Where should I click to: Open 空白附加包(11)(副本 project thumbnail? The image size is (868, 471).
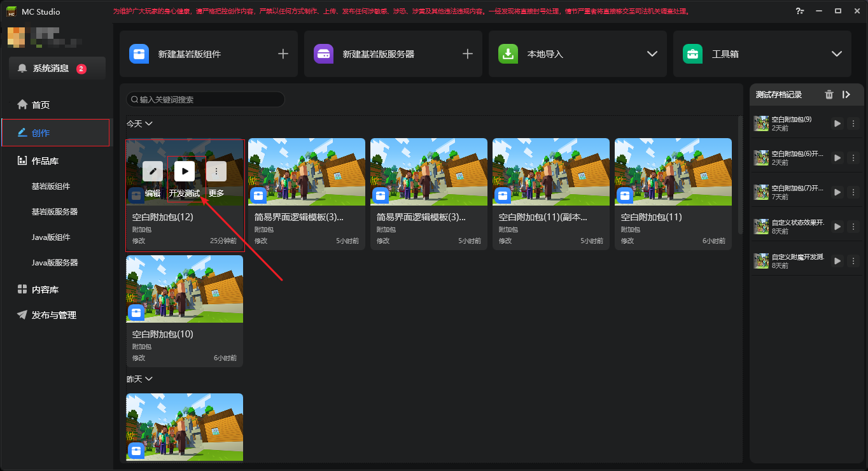coord(551,172)
